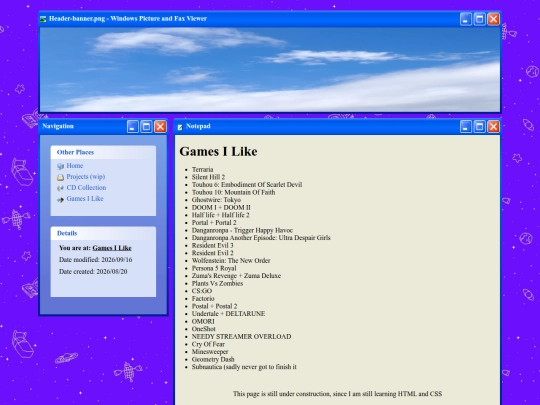Minimize the Navigation window
The width and height of the screenshot is (540, 405).
133,126
